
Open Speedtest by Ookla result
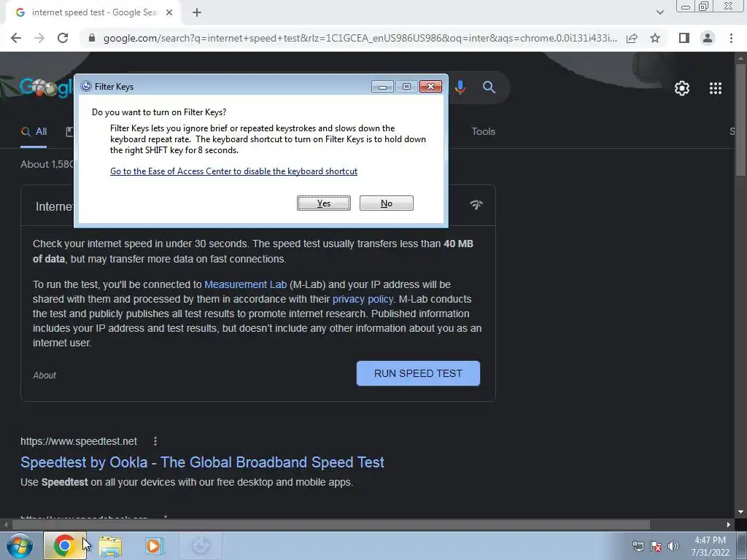pyautogui.click(x=202, y=462)
